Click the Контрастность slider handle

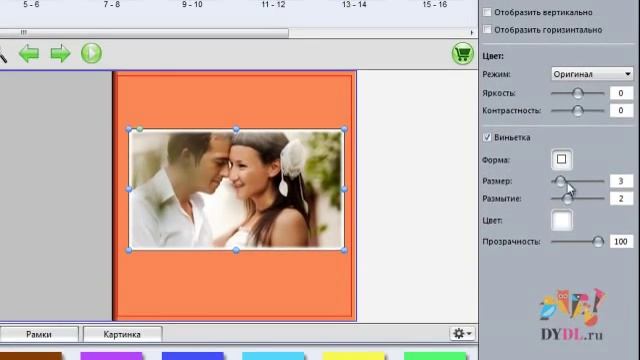578,111
